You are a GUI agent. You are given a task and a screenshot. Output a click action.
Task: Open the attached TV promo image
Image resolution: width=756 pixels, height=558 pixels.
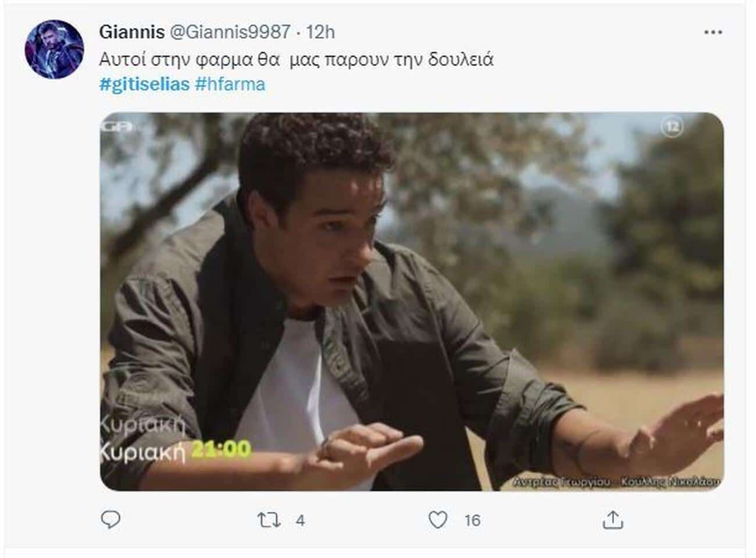(412, 302)
